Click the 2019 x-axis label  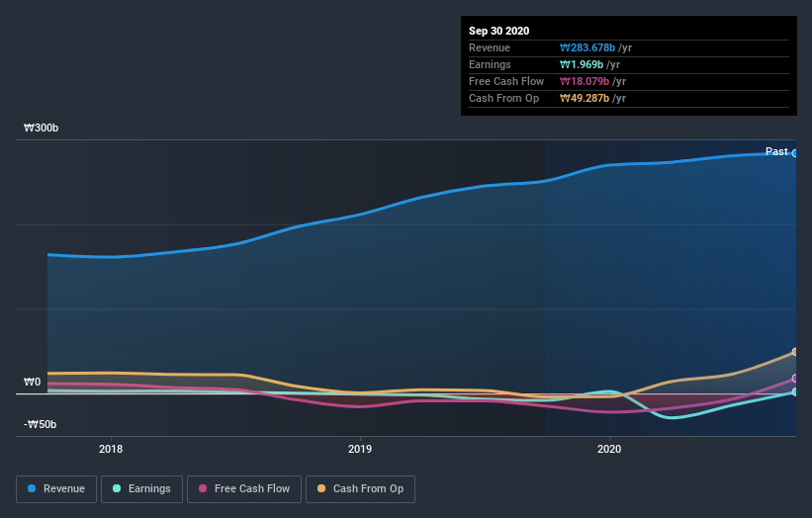(x=360, y=449)
